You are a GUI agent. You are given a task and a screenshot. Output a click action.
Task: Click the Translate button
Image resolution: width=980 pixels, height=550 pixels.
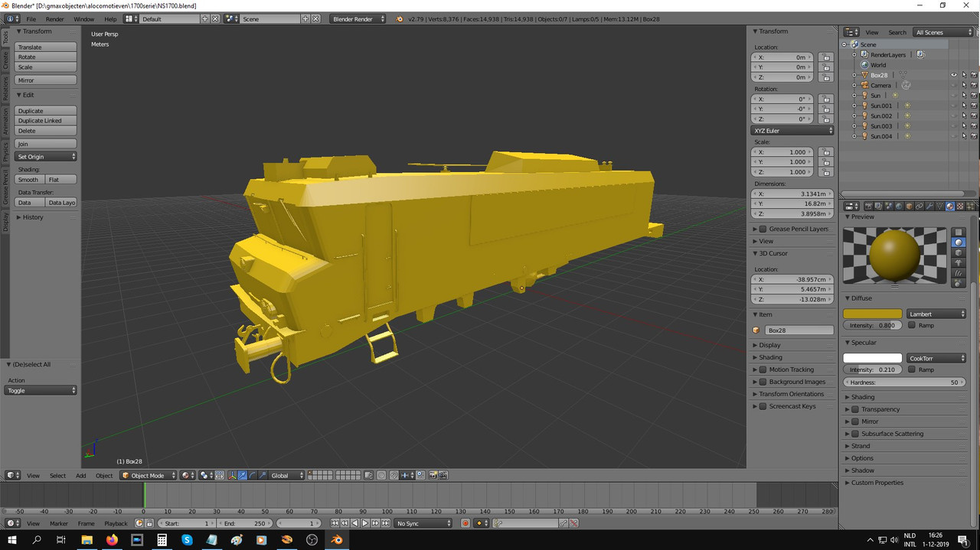pos(46,47)
